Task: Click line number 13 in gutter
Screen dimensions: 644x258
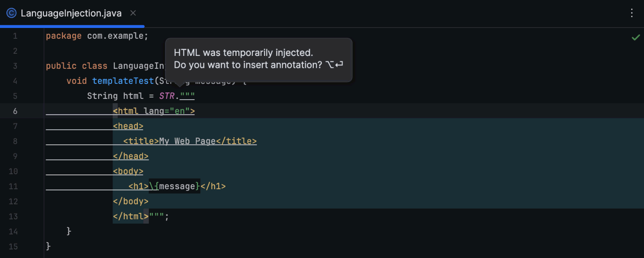Action: point(13,216)
